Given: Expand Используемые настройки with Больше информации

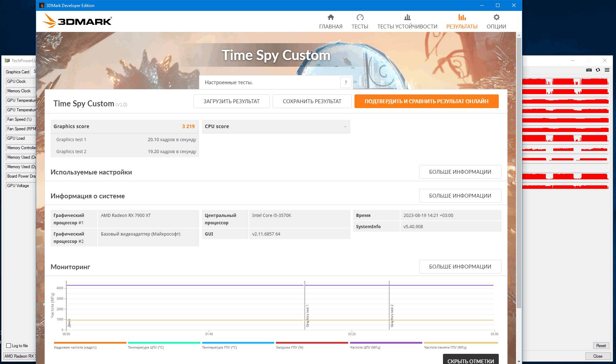Looking at the screenshot, I should pos(460,172).
